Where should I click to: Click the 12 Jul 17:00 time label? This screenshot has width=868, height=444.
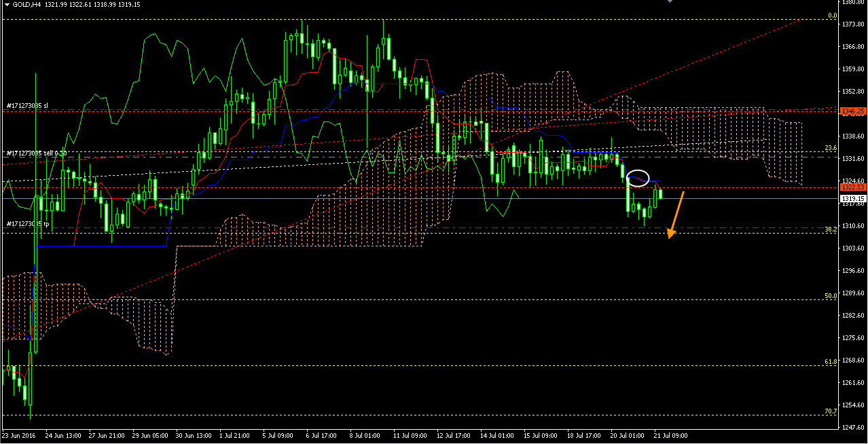coord(454,435)
